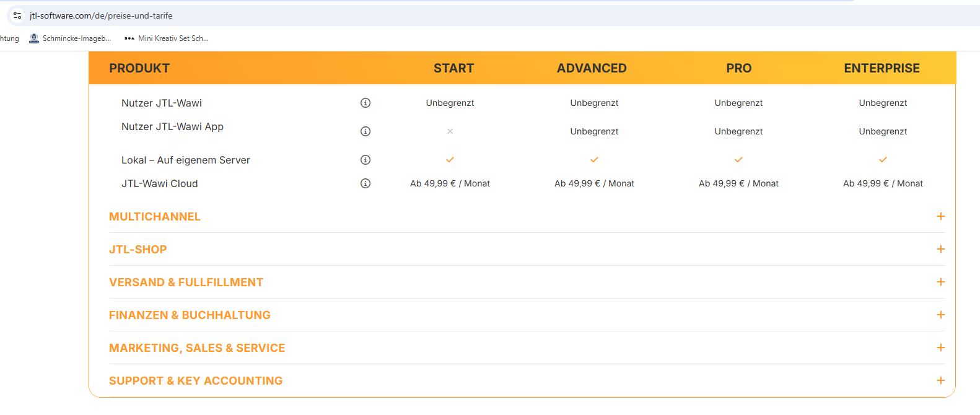Expand JTL-SHOP section with plus icon
Image resolution: width=980 pixels, height=415 pixels.
[940, 249]
